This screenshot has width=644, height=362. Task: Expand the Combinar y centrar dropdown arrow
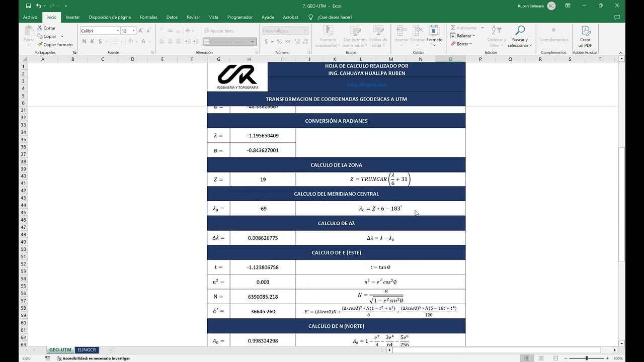pos(252,42)
